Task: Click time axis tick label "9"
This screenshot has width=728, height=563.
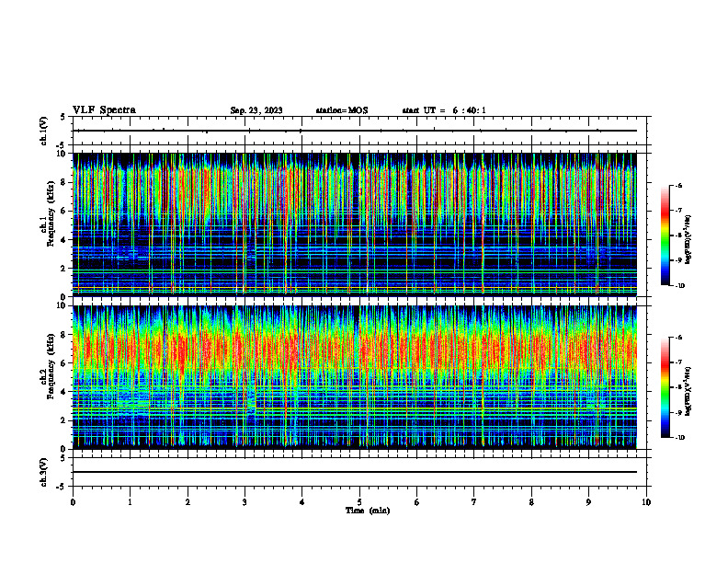Action: [x=588, y=502]
